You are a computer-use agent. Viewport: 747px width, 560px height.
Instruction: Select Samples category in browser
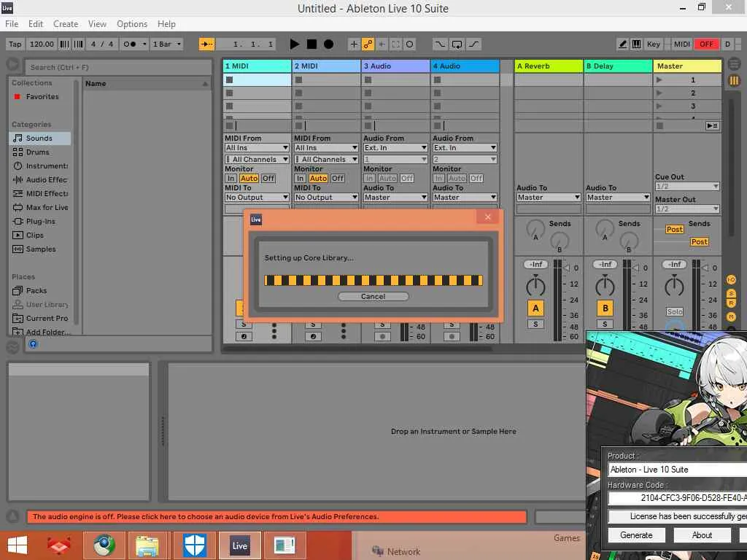(40, 249)
